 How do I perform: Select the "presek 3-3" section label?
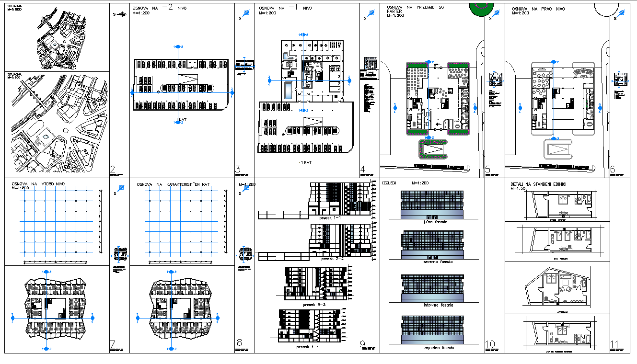coord(314,304)
